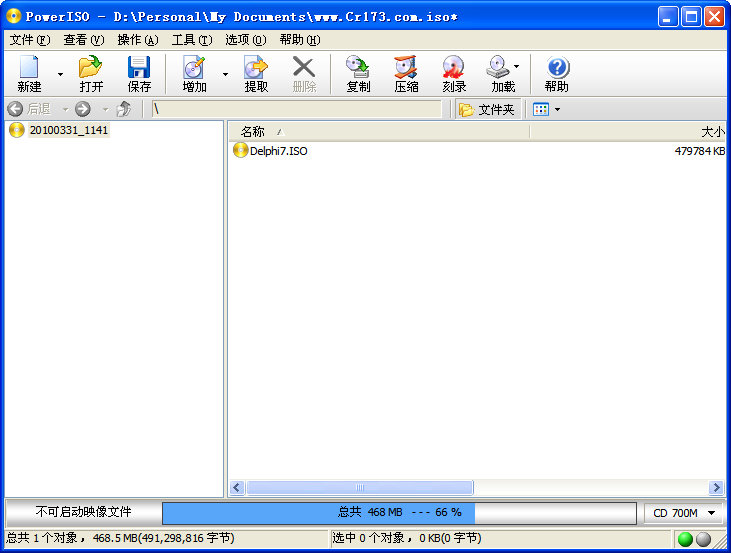731x553 pixels.
Task: Select Delphi7.ISO in file list
Action: (x=278, y=151)
